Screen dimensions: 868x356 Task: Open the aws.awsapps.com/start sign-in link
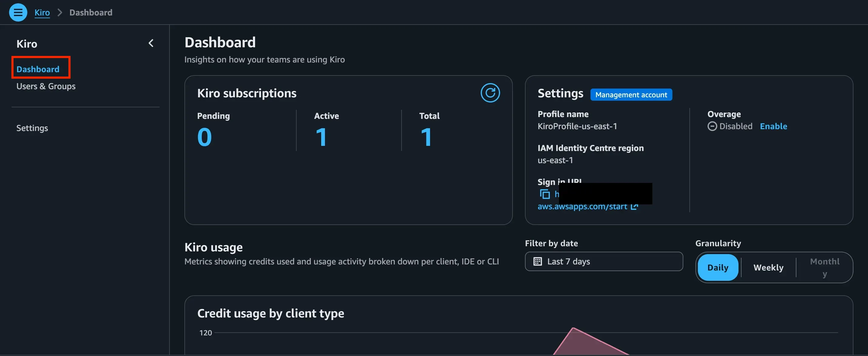(x=582, y=207)
